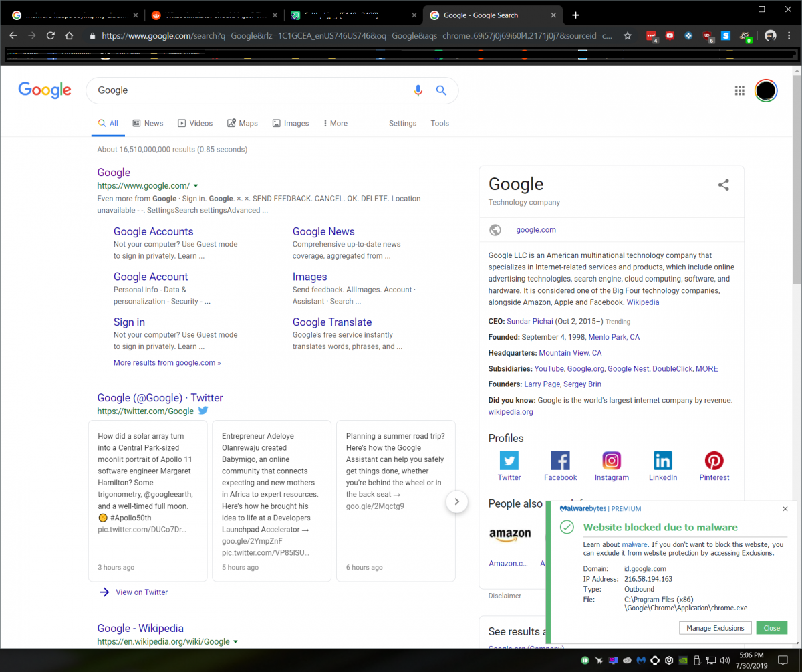Viewport: 802px width, 672px height.
Task: Open search Settings menu
Action: [x=402, y=123]
